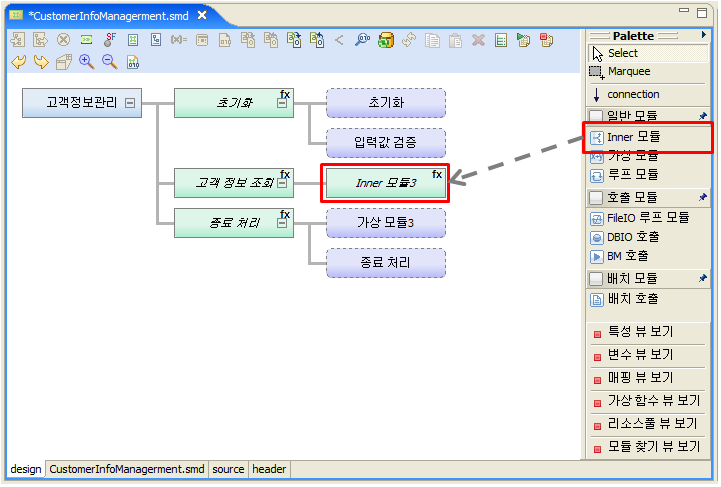Click the tree icon with left arrow
Viewport: 721px width, 487px height.
point(17,40)
